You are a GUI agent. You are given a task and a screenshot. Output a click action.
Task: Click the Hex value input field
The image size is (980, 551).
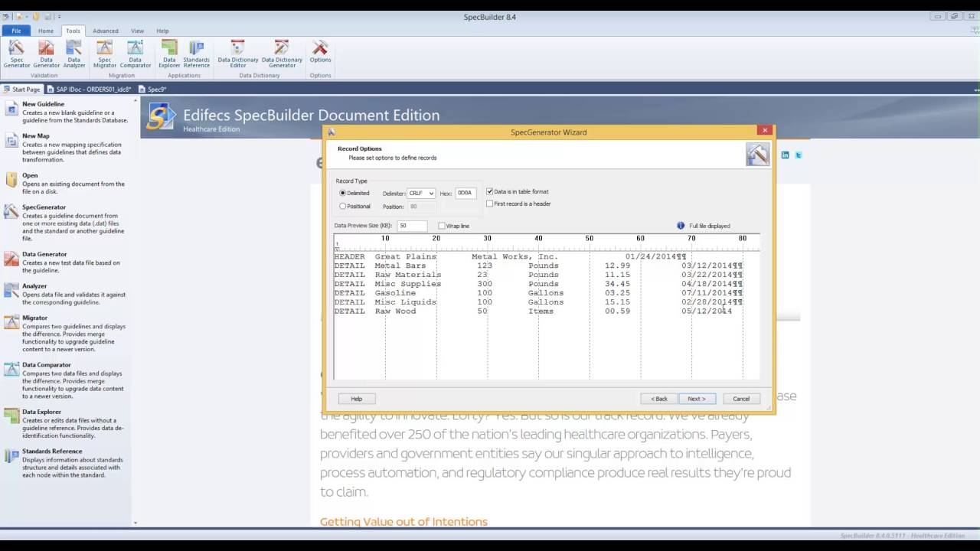465,193
